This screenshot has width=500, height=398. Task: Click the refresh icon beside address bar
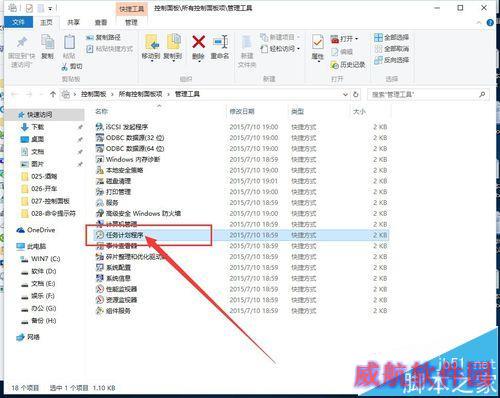pyautogui.click(x=356, y=94)
